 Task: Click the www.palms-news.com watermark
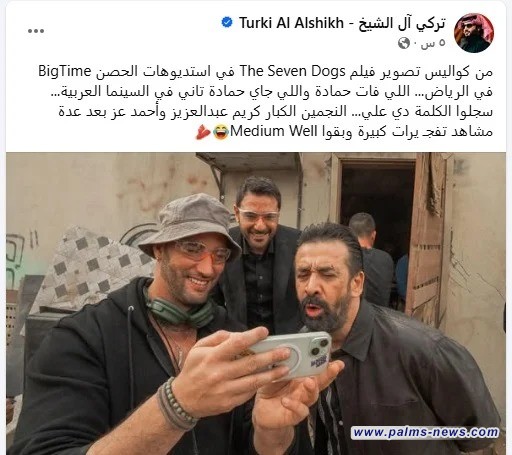pyautogui.click(x=426, y=432)
